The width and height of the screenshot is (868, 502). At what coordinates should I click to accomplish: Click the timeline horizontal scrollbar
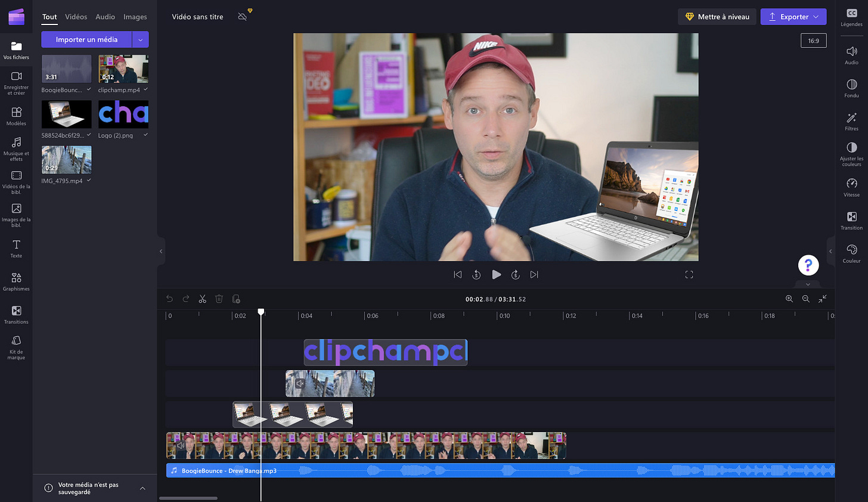click(x=188, y=498)
